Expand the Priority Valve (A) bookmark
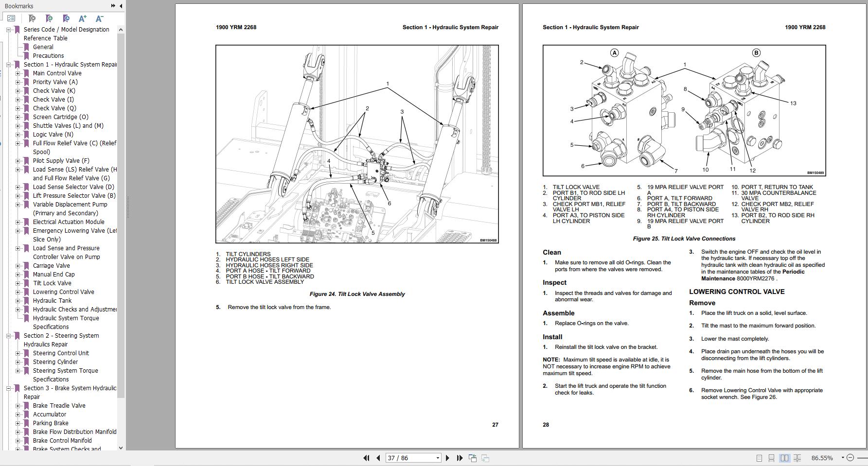868x466 pixels. [x=18, y=82]
